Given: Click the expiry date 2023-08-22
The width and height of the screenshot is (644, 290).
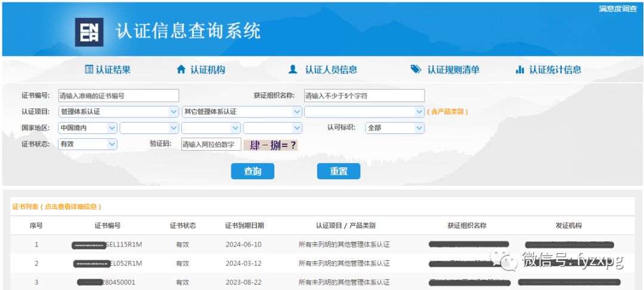Looking at the screenshot, I should coord(243,282).
